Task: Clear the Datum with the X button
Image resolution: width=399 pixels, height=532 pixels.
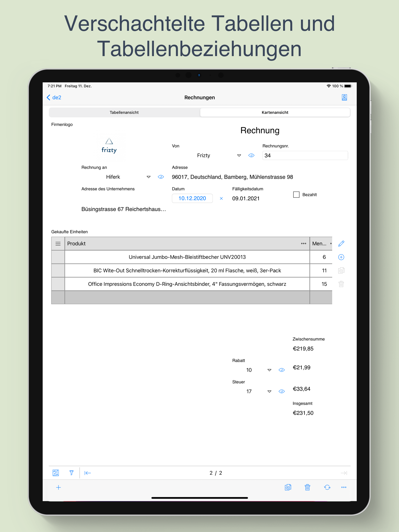Action: coord(221,198)
